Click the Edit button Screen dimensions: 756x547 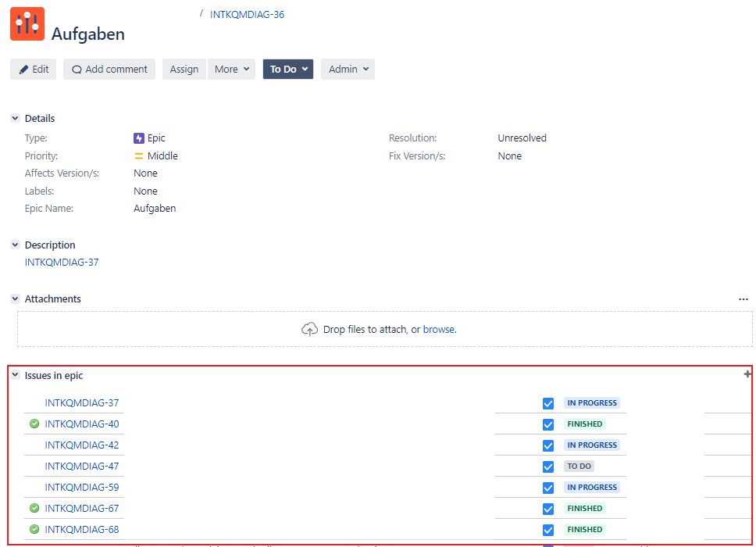click(x=34, y=69)
